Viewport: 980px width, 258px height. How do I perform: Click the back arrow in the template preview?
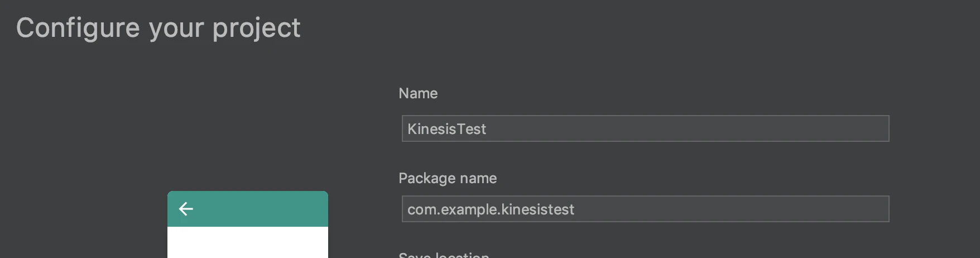pyautogui.click(x=186, y=209)
